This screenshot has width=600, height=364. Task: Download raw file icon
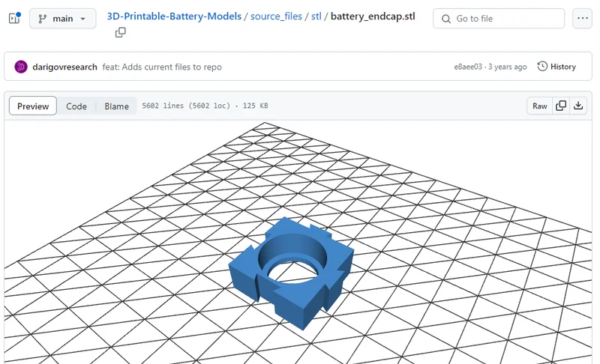[x=578, y=106]
